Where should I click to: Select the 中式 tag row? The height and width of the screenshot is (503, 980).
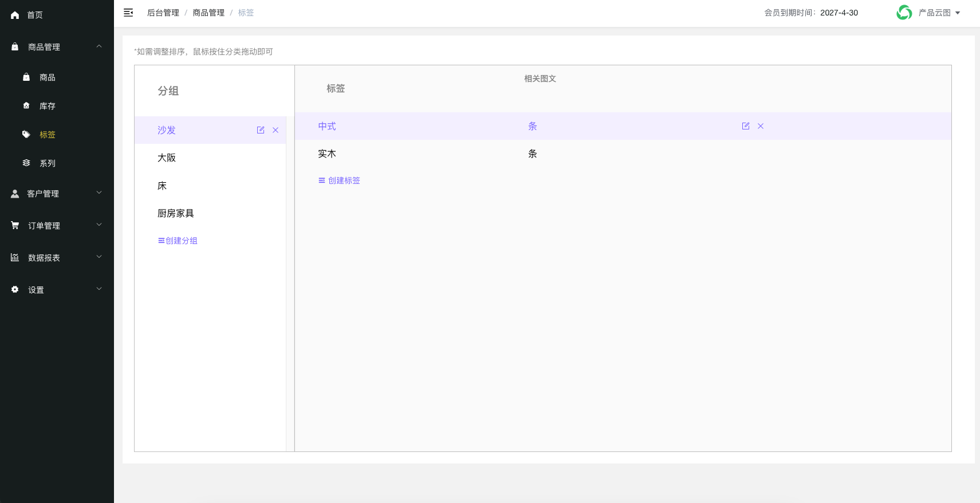623,126
